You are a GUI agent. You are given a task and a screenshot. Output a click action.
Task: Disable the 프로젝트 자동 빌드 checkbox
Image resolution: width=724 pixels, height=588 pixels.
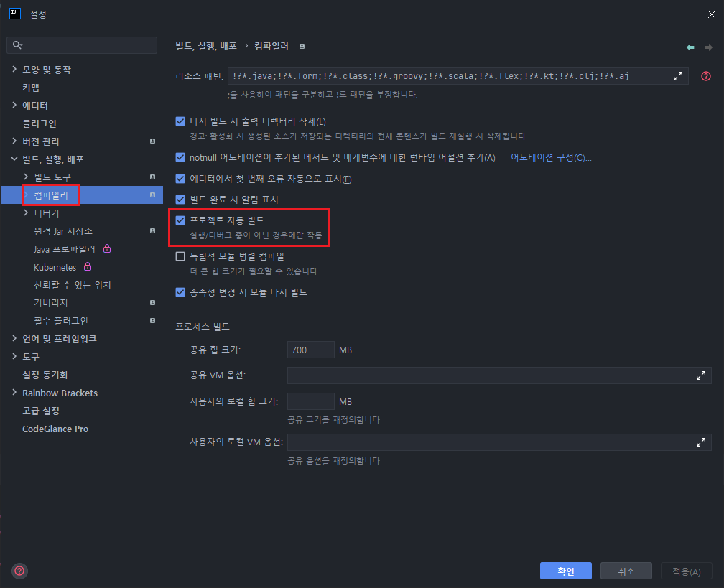(x=180, y=221)
